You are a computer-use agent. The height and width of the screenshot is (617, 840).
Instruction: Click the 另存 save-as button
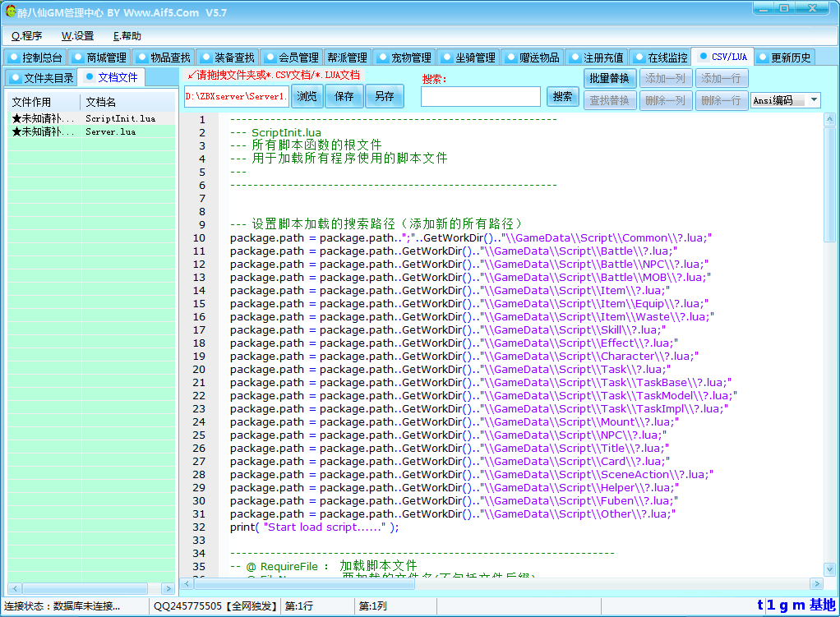(385, 97)
